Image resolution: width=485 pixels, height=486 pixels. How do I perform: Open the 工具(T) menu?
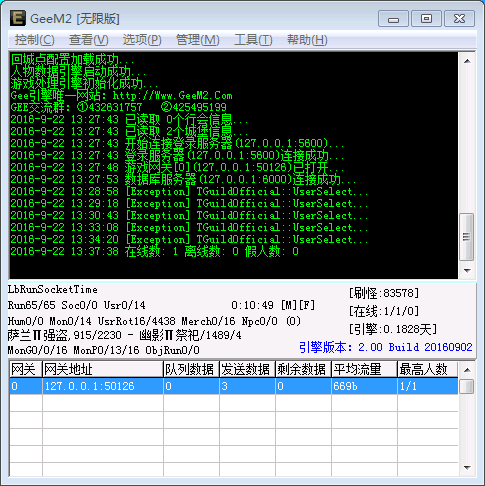253,40
